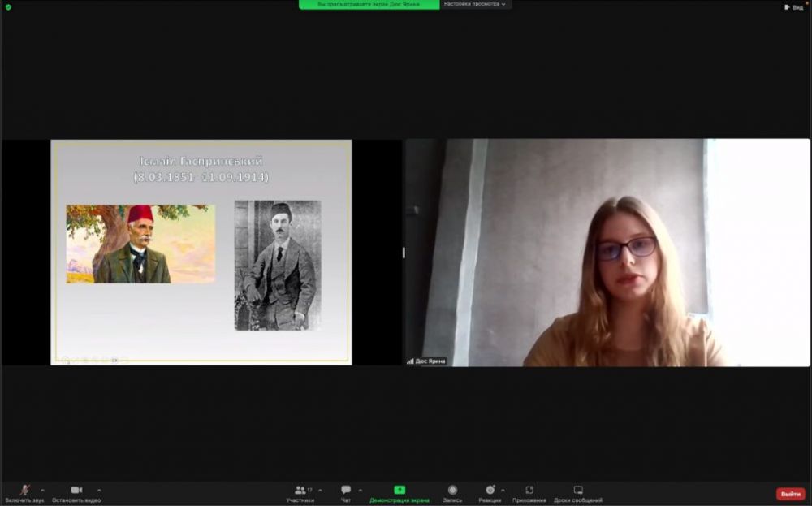
Task: Open the Чат chat panel
Action: click(346, 492)
